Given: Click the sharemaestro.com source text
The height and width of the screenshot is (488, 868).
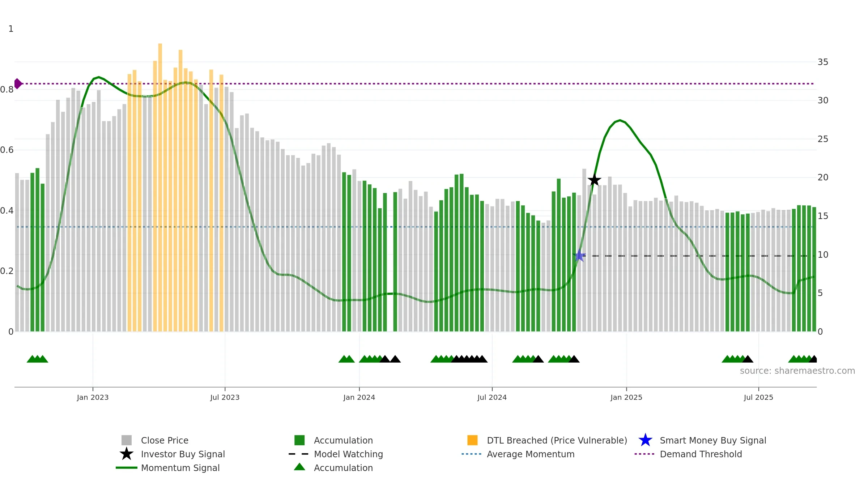Looking at the screenshot, I should point(797,371).
